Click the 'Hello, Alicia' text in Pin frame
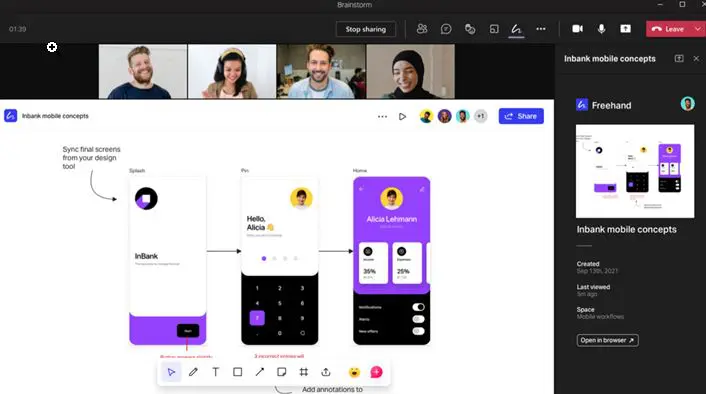This screenshot has width=706, height=394. [x=260, y=223]
